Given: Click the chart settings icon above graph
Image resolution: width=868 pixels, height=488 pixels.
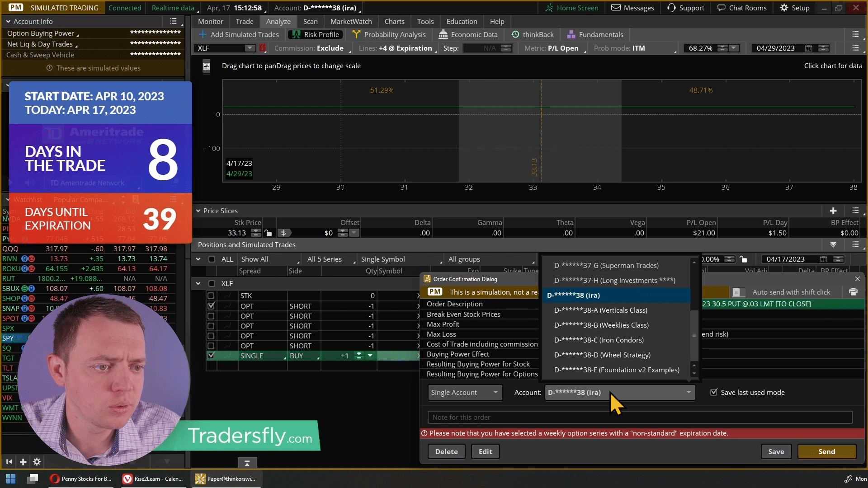Looking at the screenshot, I should (x=206, y=66).
